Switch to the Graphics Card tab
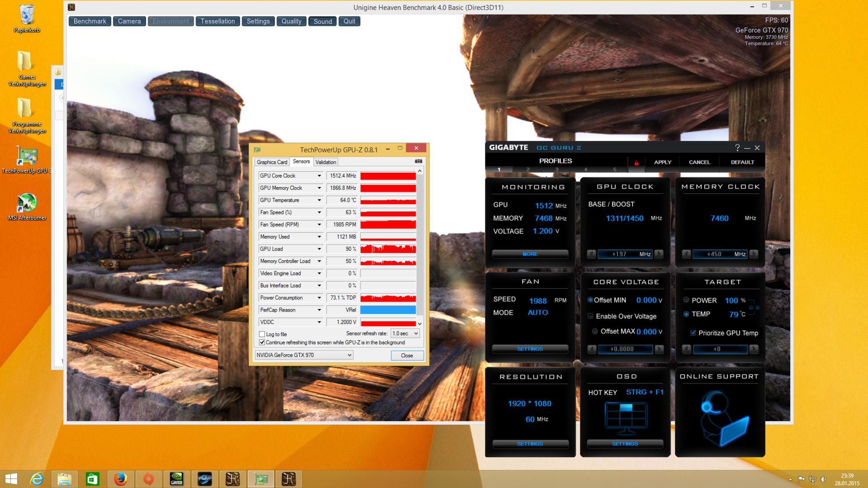This screenshot has width=868, height=488. (x=272, y=162)
